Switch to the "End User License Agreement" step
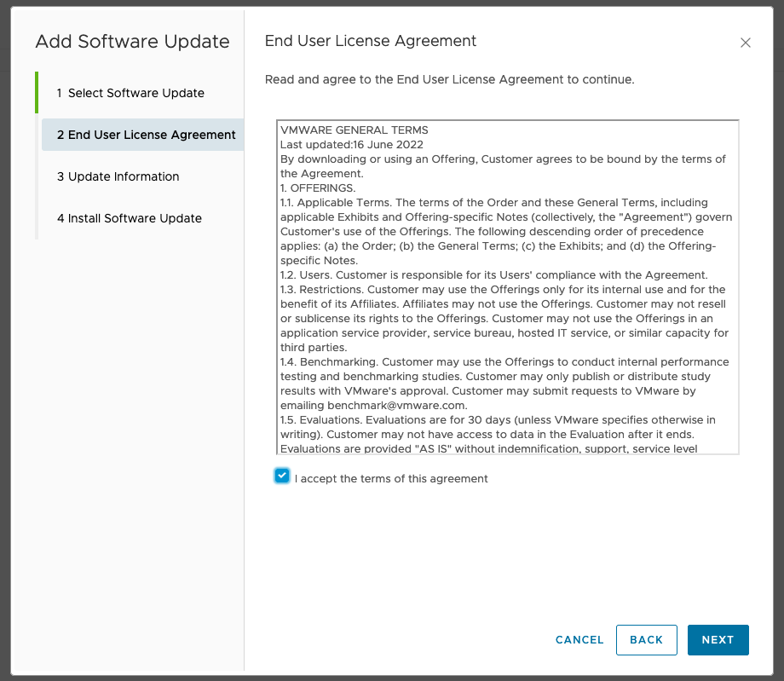 142,135
